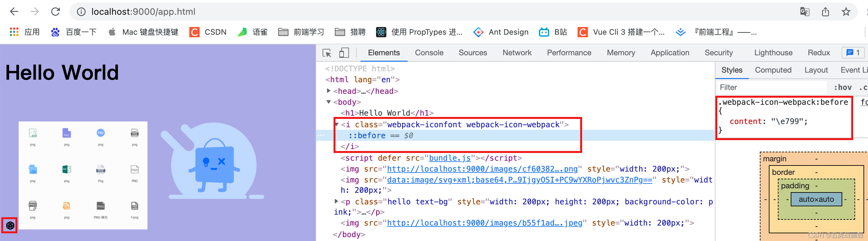Switch to the Elements tab
Screen dimensions: 868x241
(x=384, y=53)
